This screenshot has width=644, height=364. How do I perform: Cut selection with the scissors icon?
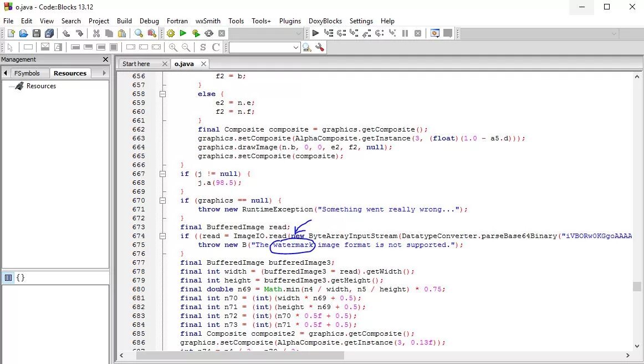pyautogui.click(x=96, y=33)
